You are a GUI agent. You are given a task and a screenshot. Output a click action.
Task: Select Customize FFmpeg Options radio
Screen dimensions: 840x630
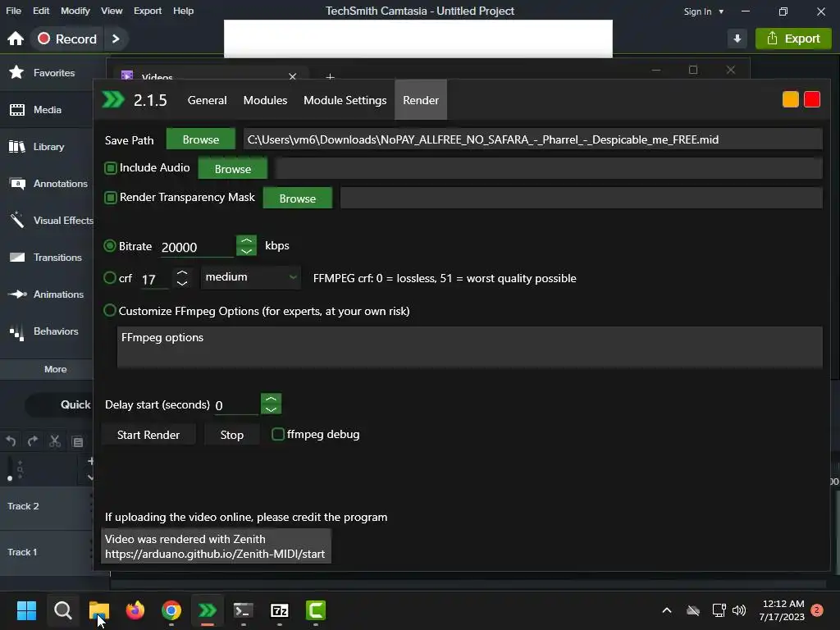110,310
